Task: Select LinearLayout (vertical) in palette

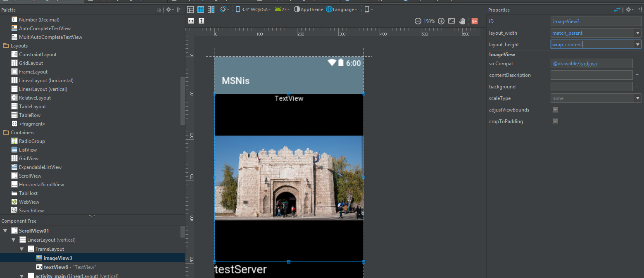Action: pyautogui.click(x=39, y=89)
